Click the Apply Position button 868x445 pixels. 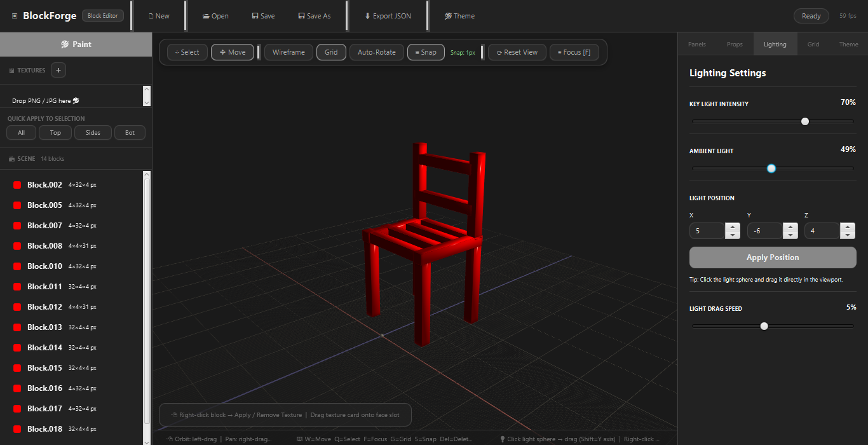pos(773,257)
